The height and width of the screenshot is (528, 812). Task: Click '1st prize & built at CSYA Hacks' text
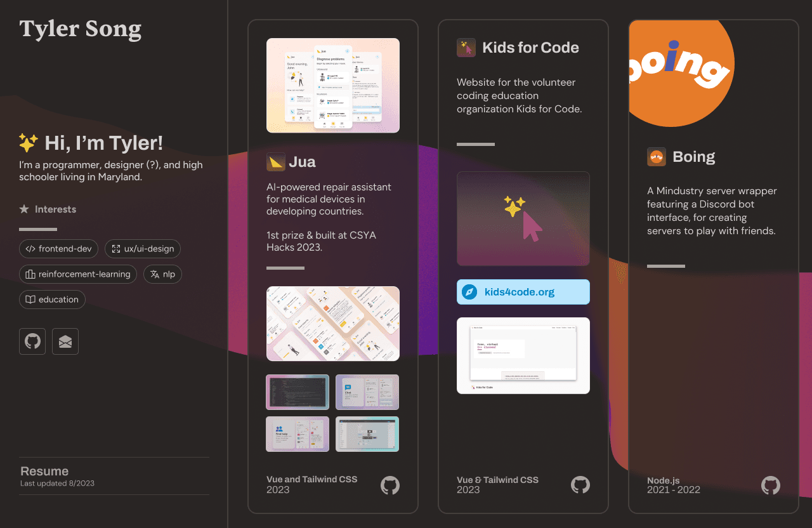(321, 241)
